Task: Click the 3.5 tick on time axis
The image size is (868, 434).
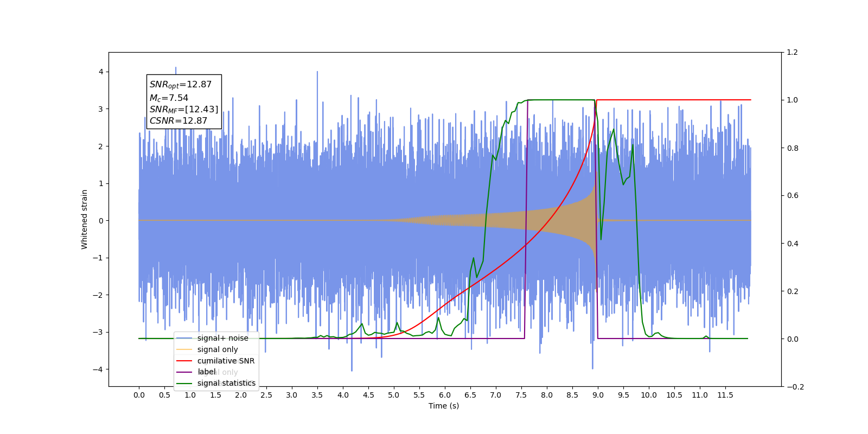Action: 317,395
